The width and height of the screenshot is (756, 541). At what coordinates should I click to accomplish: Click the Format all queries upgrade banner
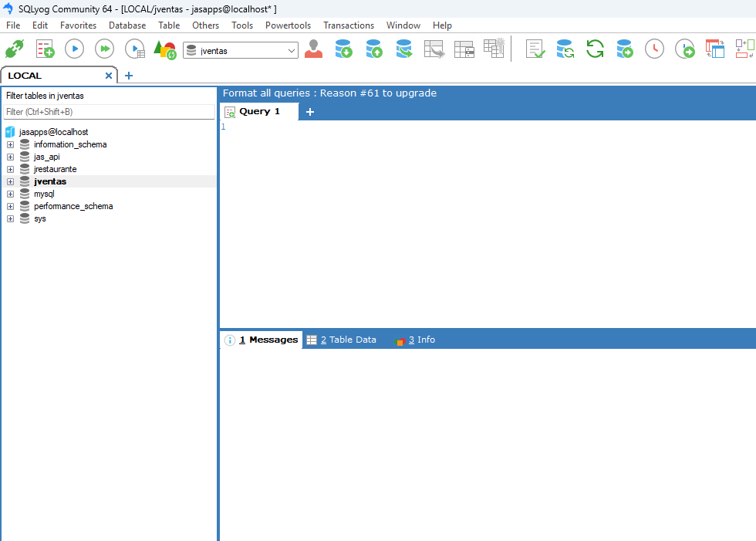click(x=330, y=93)
